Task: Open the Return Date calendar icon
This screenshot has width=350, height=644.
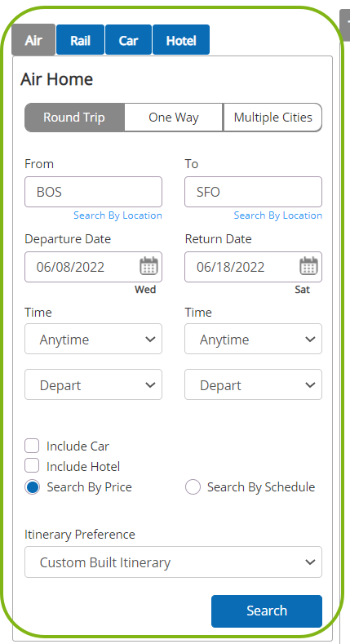Action: point(308,267)
